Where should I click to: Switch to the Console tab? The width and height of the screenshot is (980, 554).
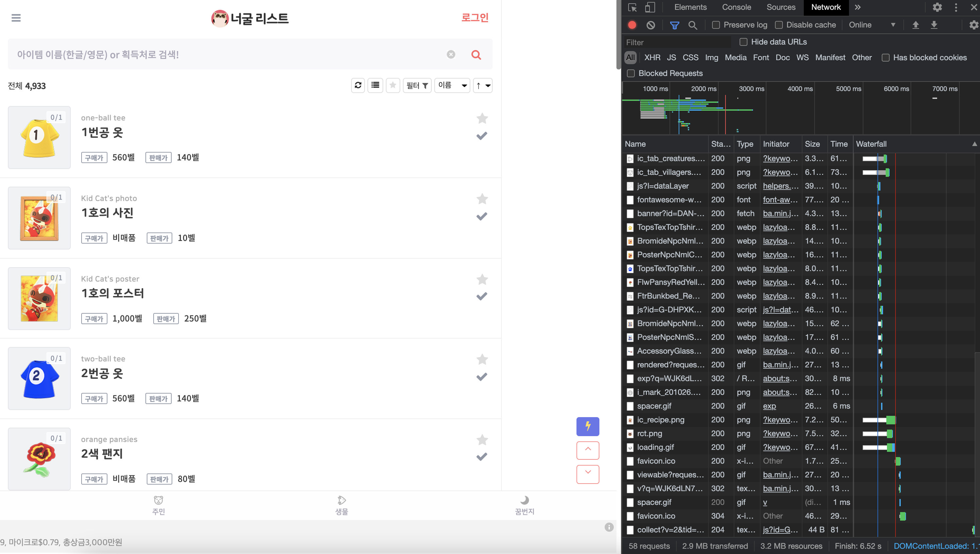(736, 7)
